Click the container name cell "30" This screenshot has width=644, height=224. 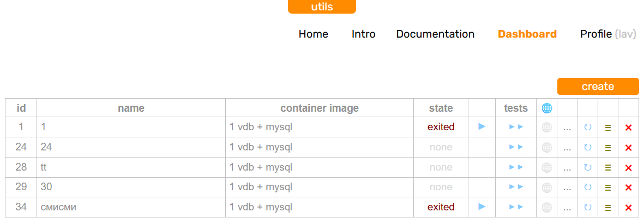[131, 187]
